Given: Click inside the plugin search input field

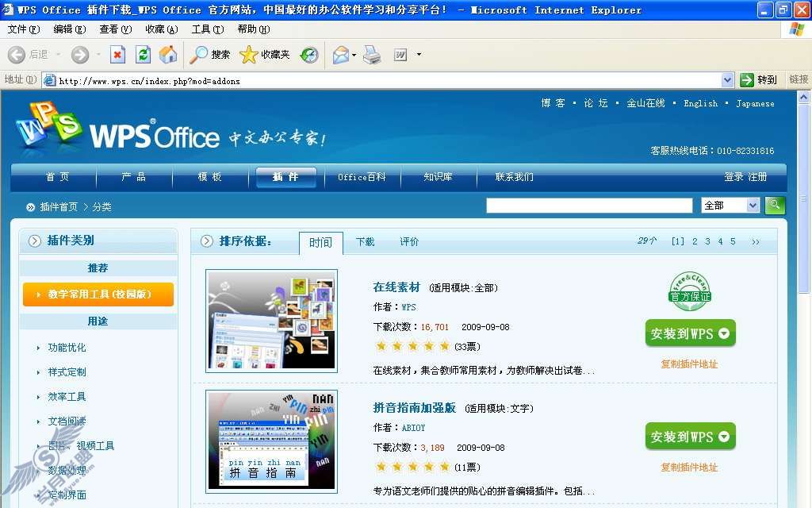Looking at the screenshot, I should pos(589,206).
